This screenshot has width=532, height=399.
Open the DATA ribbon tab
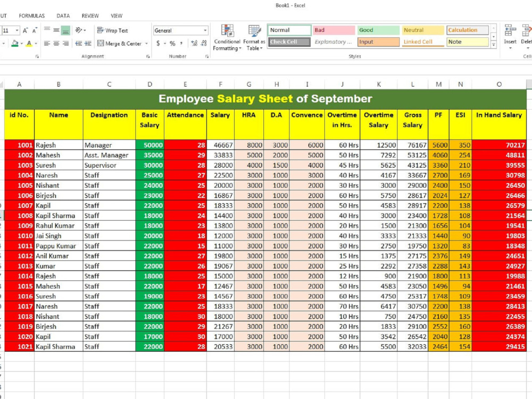pyautogui.click(x=63, y=16)
